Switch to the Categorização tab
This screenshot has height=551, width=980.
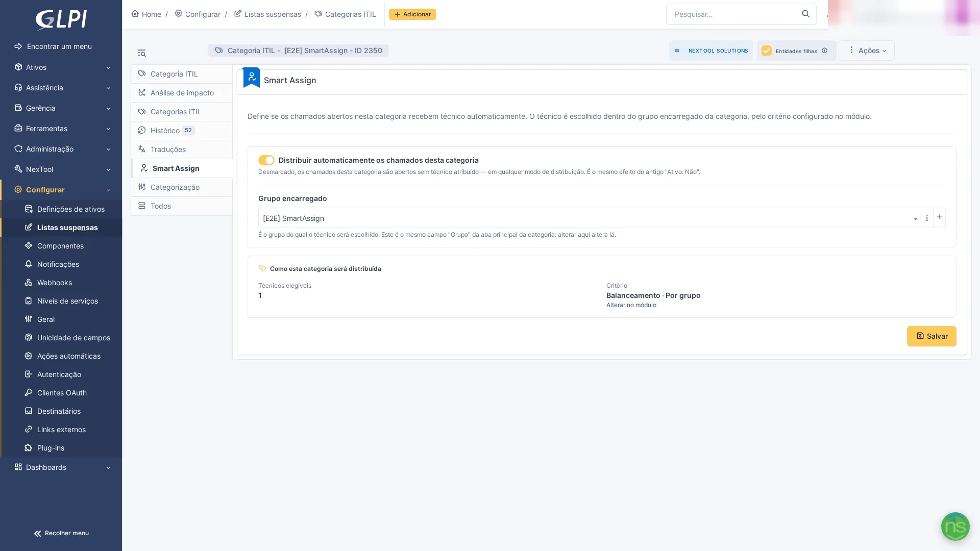[182, 187]
